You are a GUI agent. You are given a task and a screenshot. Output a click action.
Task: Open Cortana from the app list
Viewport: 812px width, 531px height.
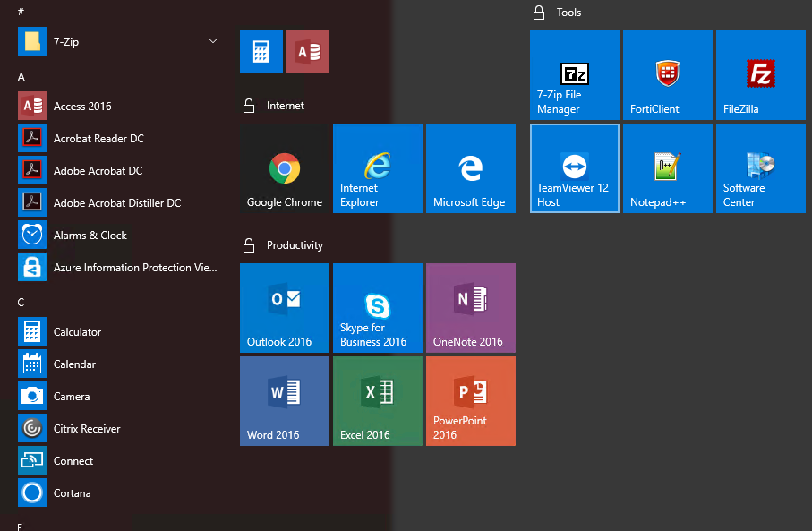[72, 492]
